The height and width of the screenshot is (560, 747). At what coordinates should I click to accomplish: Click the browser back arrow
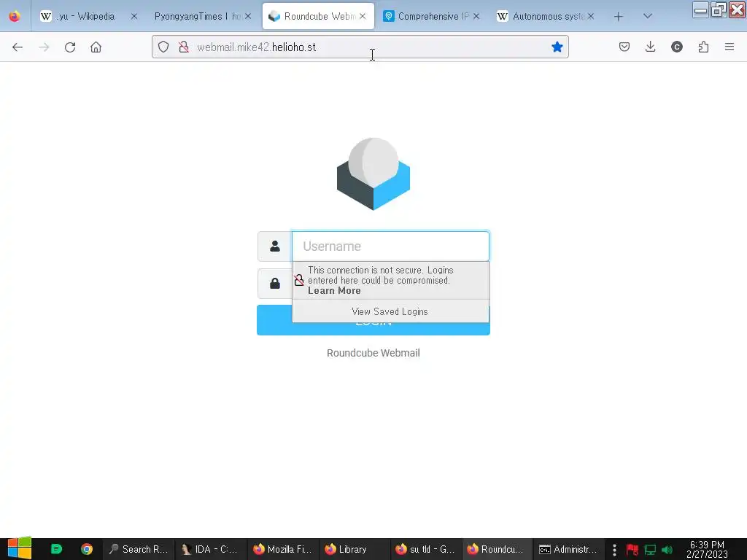pos(18,47)
